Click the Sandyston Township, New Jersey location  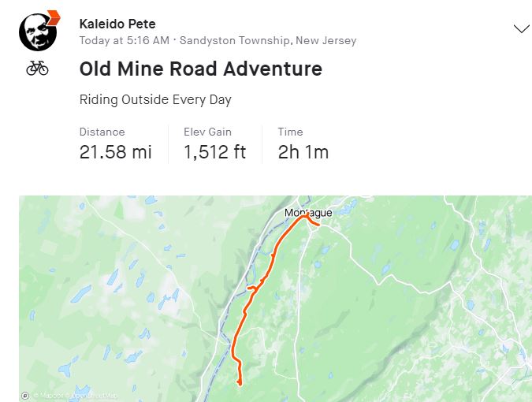[x=268, y=40]
